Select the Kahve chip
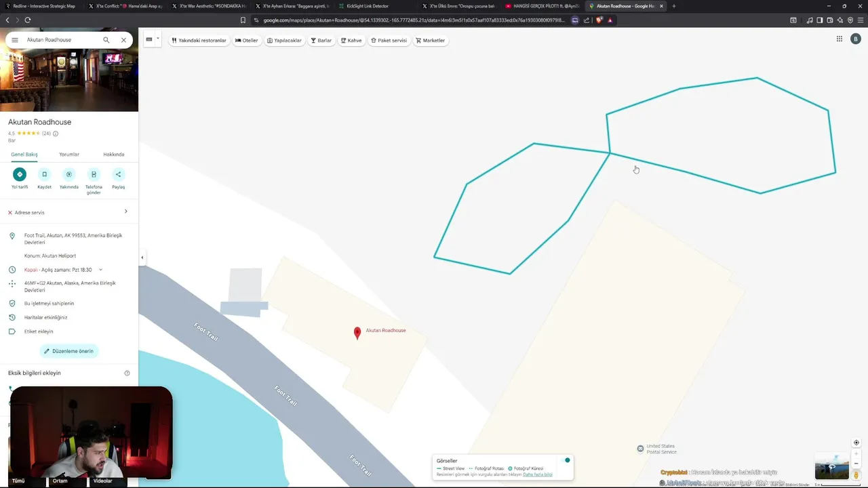 [x=351, y=41]
